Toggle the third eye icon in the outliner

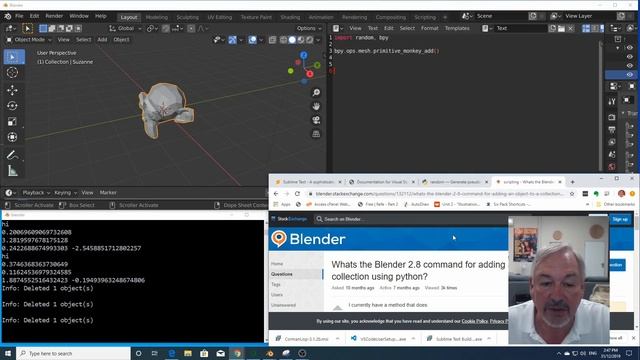click(x=630, y=66)
